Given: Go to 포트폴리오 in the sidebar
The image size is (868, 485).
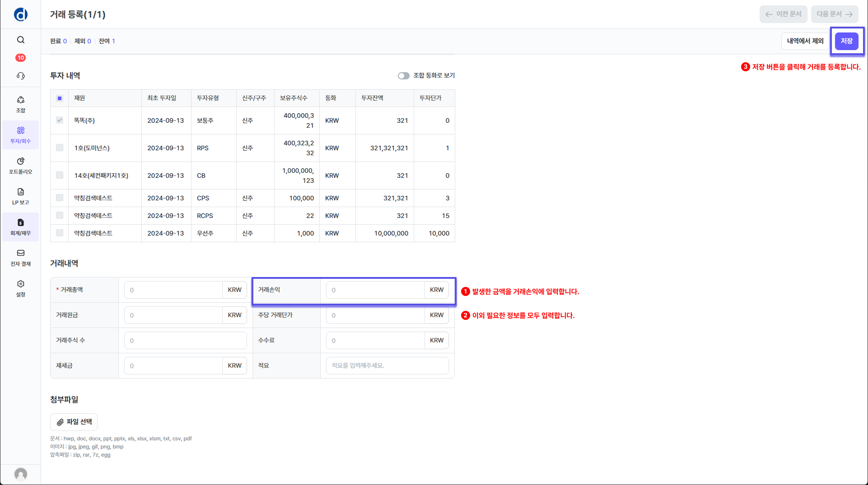Looking at the screenshot, I should click(21, 166).
